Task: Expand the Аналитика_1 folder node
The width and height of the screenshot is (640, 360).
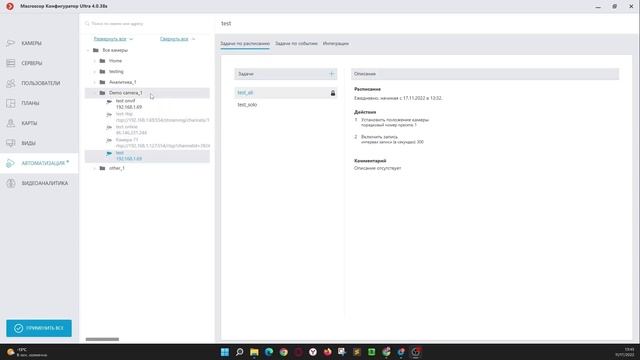Action: tap(95, 82)
